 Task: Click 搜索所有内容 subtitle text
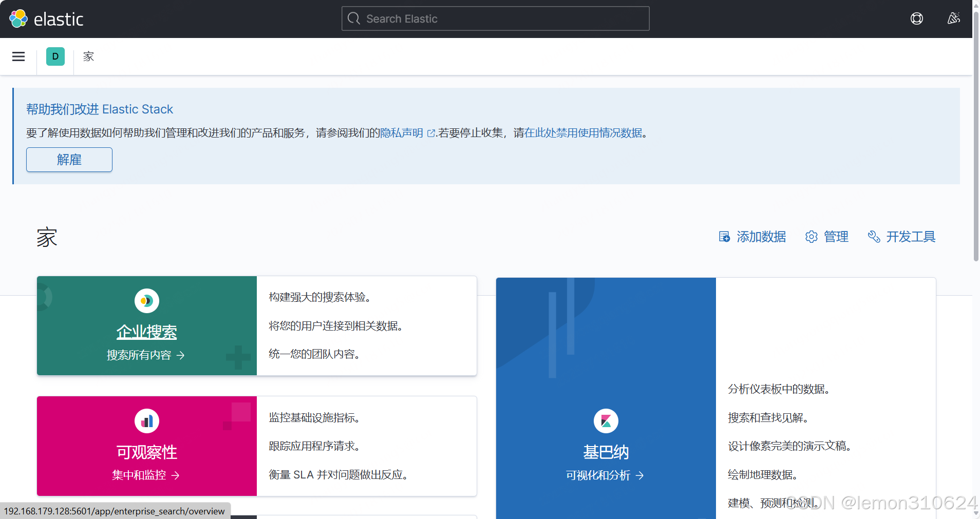139,355
